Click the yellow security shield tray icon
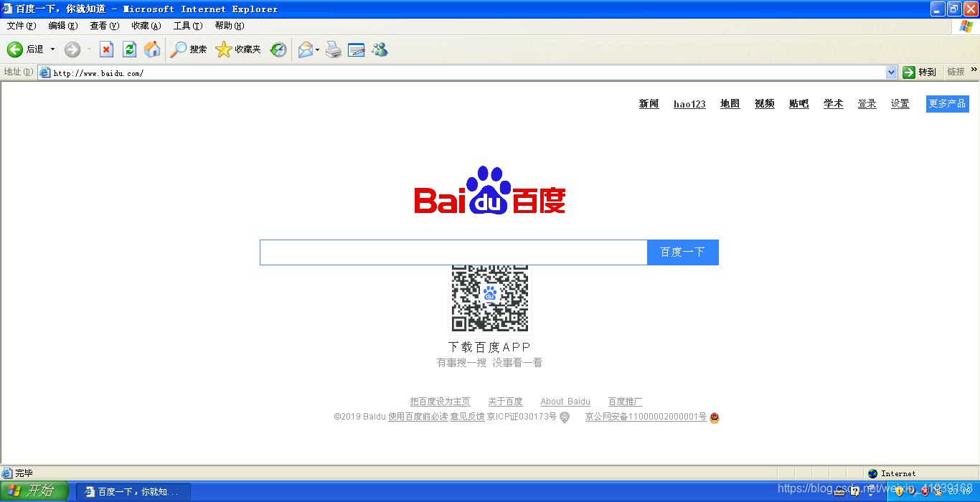The width and height of the screenshot is (980, 502). 898,491
